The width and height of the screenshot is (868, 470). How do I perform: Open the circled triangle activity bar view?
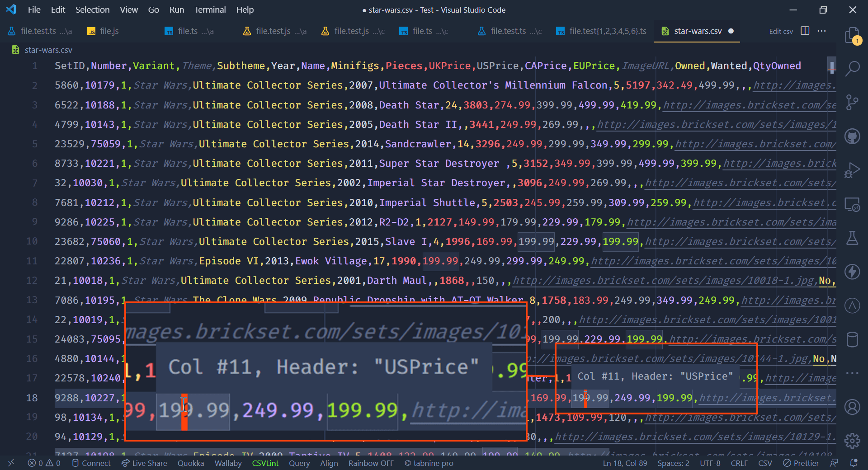[852, 305]
